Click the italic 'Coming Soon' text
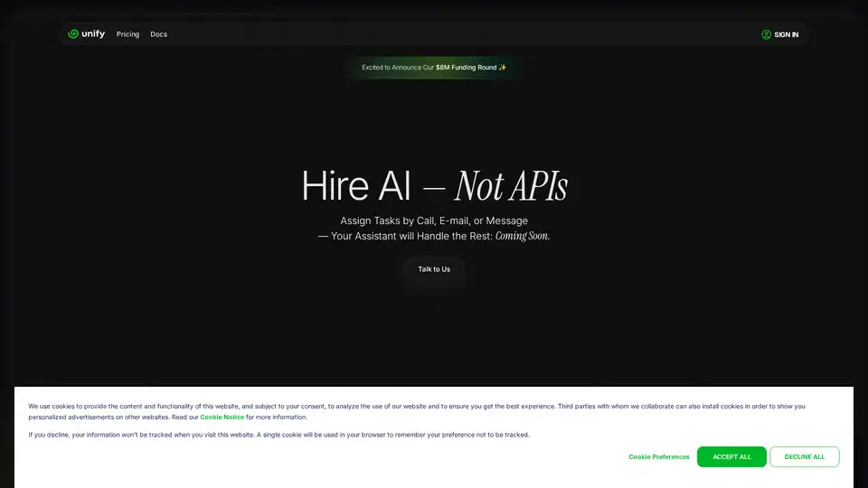 [522, 236]
